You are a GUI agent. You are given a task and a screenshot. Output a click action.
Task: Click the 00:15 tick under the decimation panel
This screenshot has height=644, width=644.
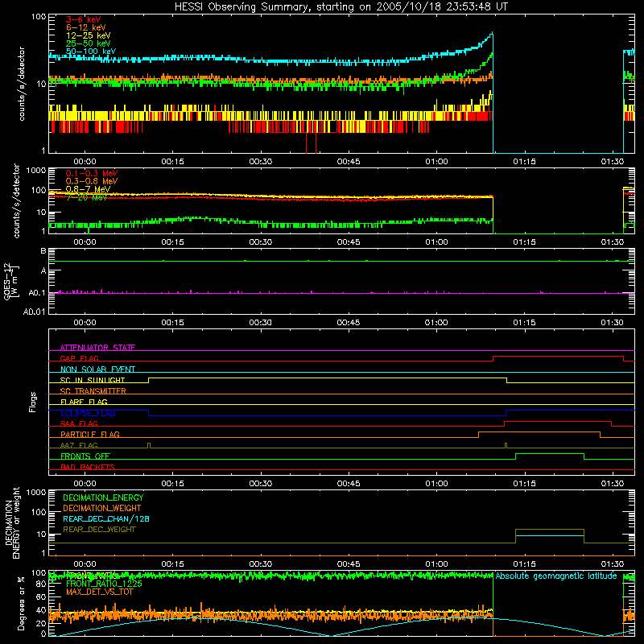pos(172,564)
